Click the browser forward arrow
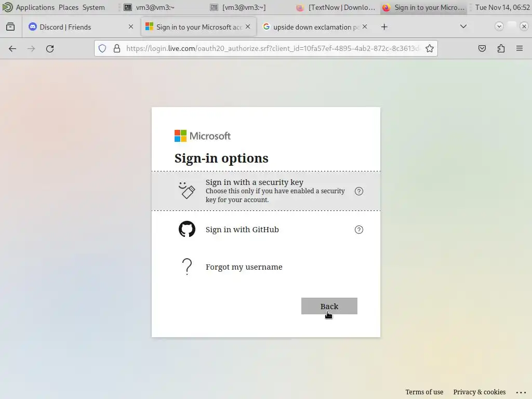The height and width of the screenshot is (399, 532). (x=31, y=48)
